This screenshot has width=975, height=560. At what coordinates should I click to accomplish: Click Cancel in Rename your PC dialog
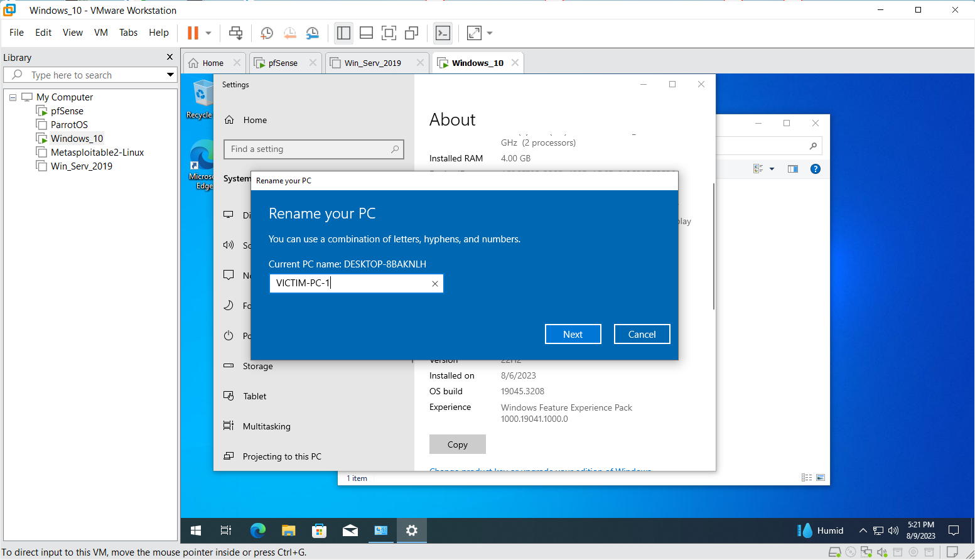click(x=642, y=334)
